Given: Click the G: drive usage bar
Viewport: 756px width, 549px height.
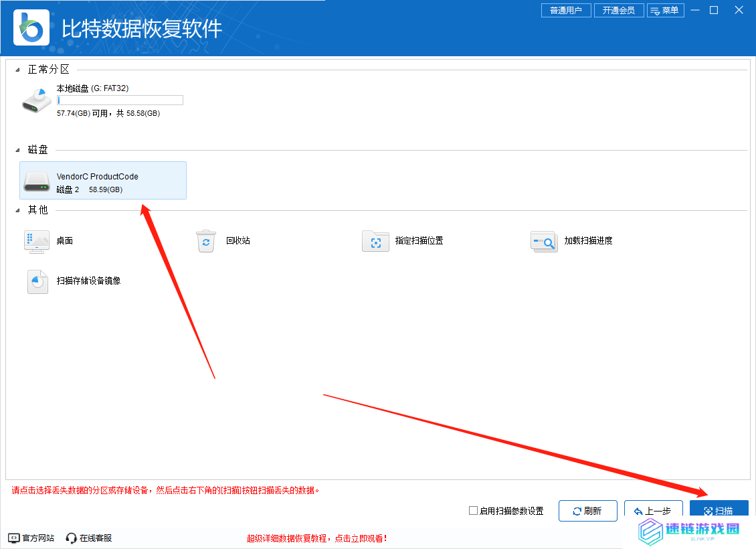Looking at the screenshot, I should pyautogui.click(x=120, y=100).
